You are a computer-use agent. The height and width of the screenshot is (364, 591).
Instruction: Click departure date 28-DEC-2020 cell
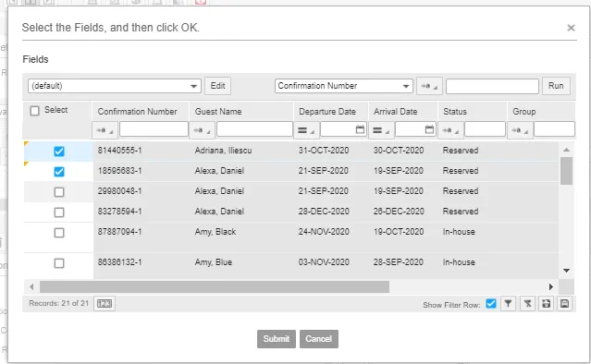324,212
